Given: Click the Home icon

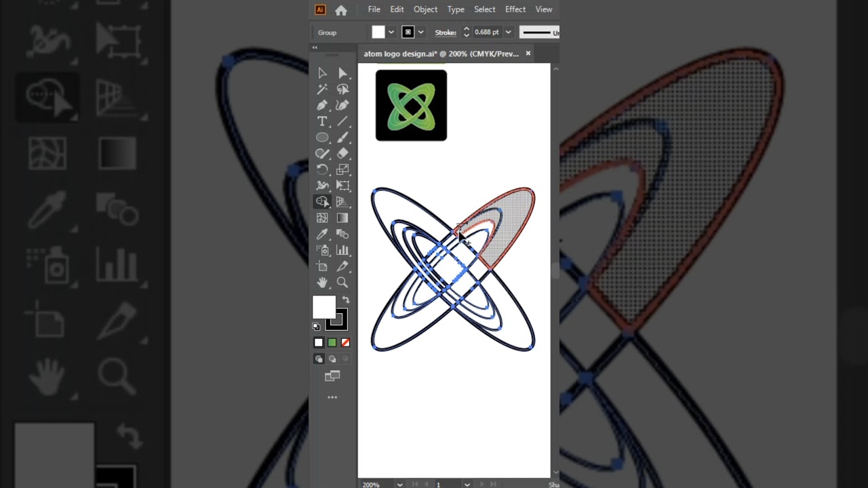Looking at the screenshot, I should (x=341, y=10).
